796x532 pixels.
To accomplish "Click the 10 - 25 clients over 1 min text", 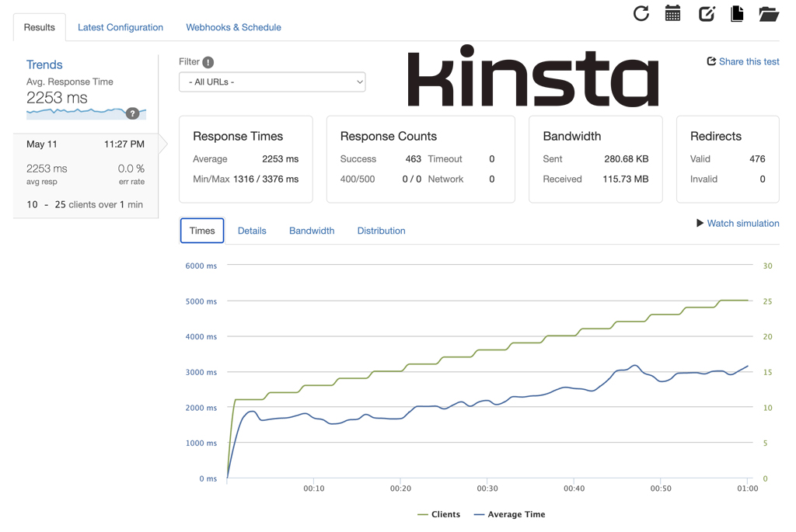I will click(85, 205).
